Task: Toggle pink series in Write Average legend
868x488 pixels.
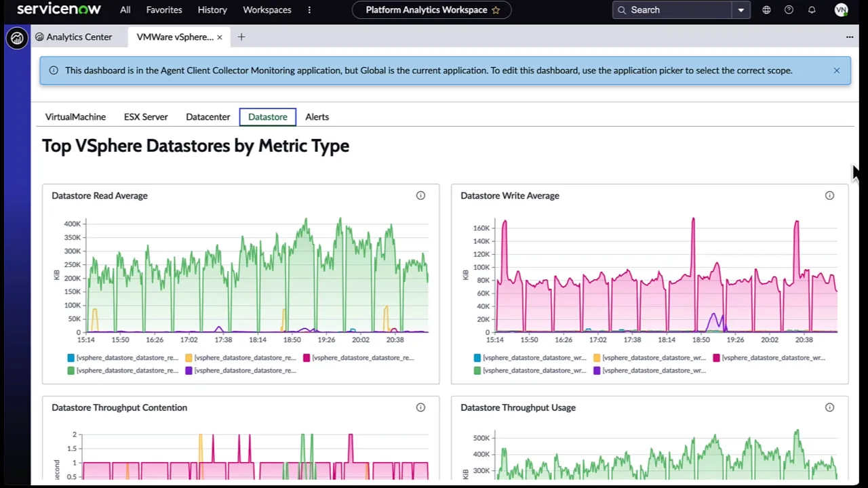Action: coord(769,357)
